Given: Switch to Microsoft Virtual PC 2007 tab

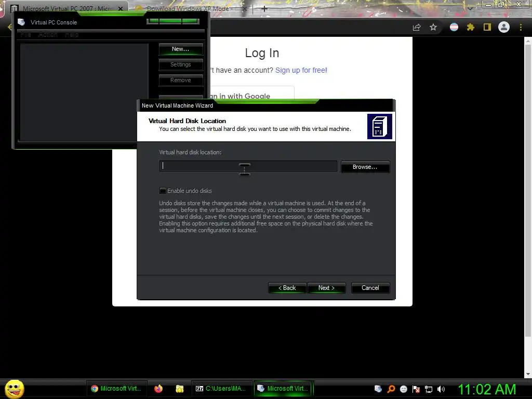Looking at the screenshot, I should pos(67,8).
